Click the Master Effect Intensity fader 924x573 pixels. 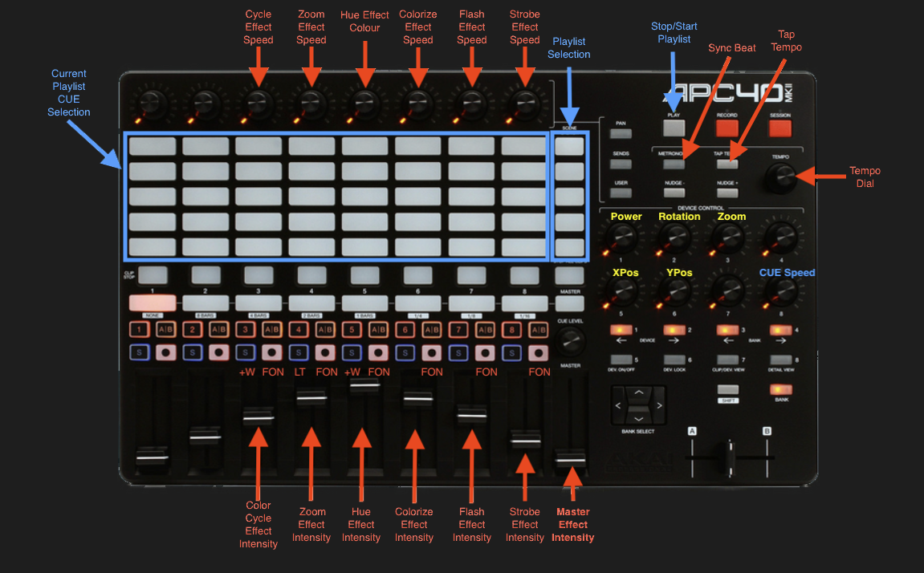(x=571, y=459)
